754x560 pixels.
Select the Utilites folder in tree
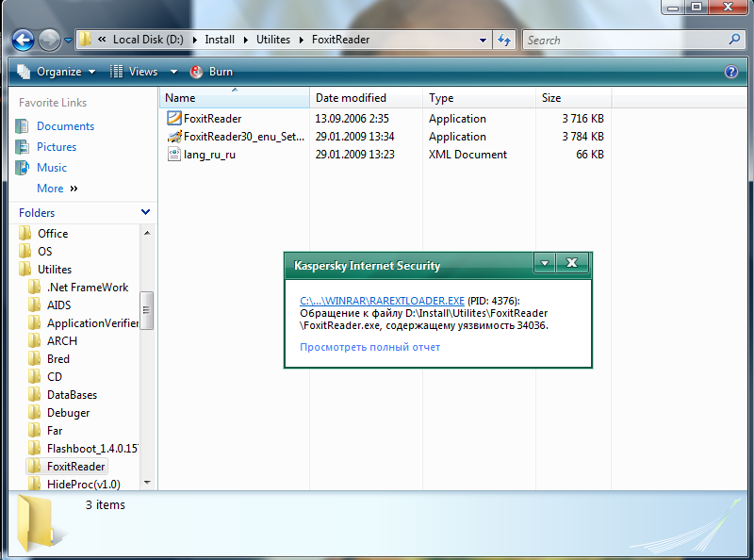point(55,270)
